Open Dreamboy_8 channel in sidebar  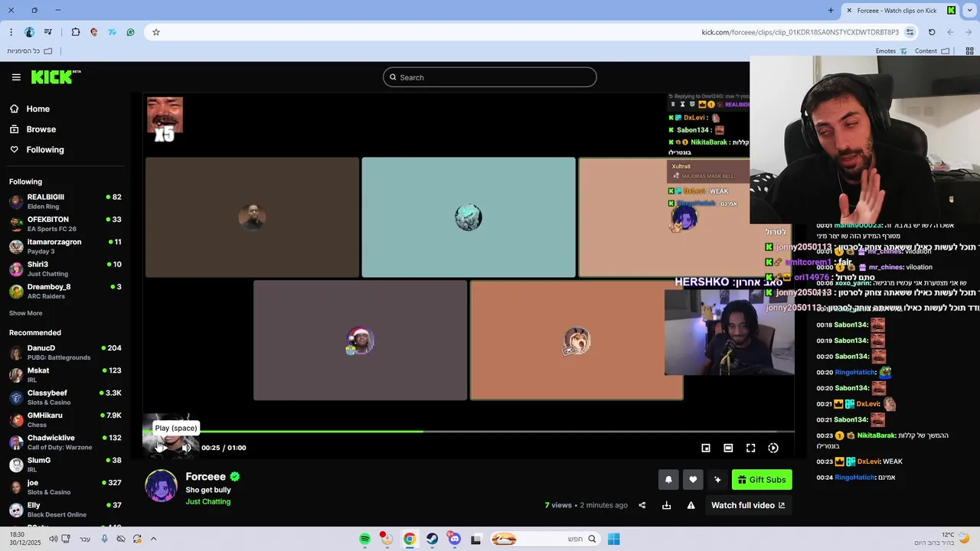click(66, 292)
